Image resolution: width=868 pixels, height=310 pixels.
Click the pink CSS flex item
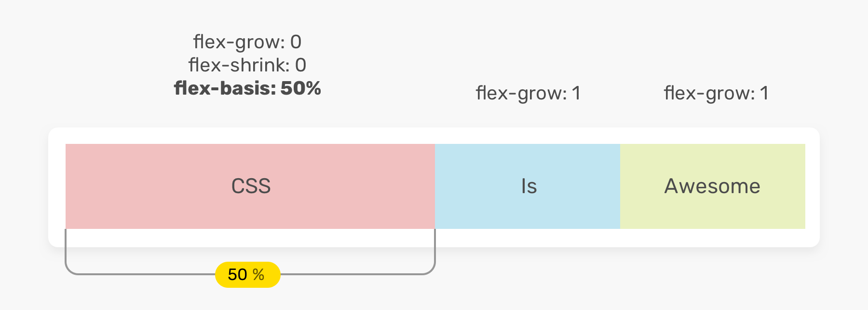click(250, 186)
